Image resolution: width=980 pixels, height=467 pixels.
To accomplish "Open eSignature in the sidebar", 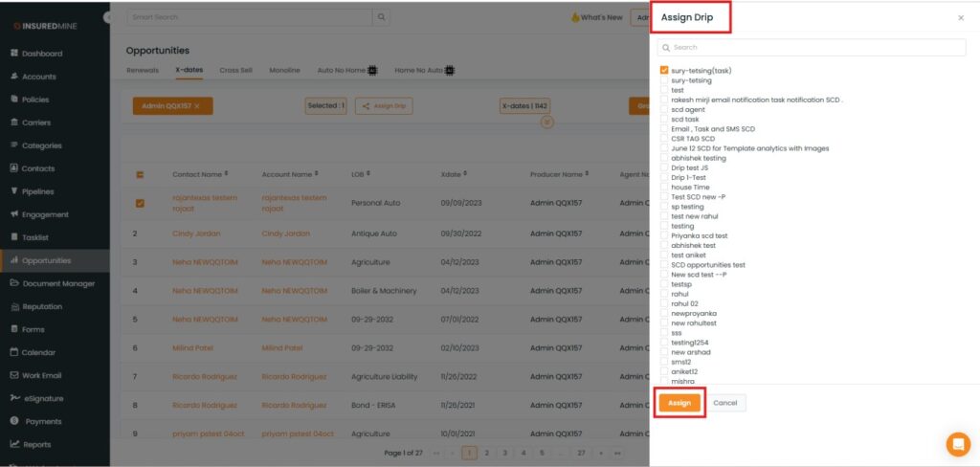I will tap(42, 398).
